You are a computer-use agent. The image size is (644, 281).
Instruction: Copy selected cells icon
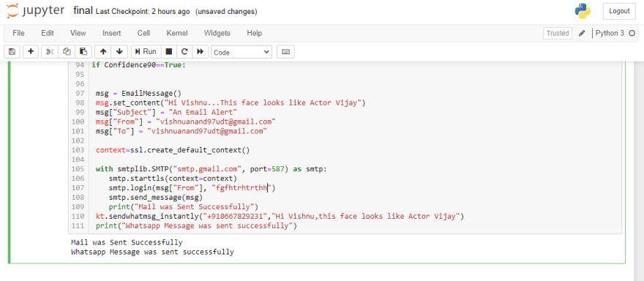pos(67,52)
